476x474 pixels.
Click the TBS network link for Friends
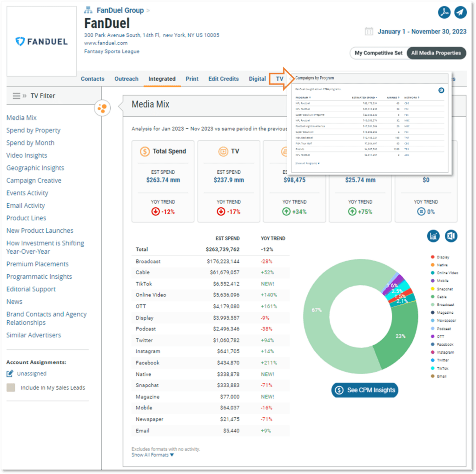point(406,149)
